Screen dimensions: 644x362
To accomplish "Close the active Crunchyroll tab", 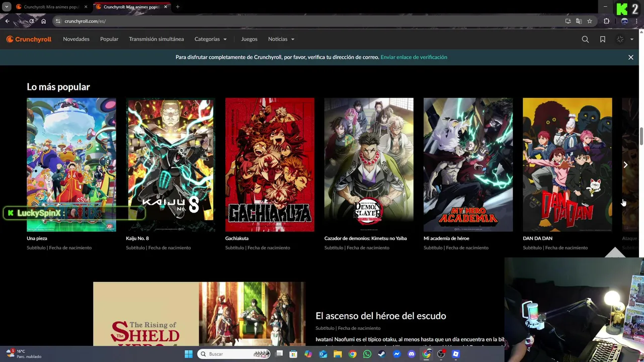I will click(165, 7).
